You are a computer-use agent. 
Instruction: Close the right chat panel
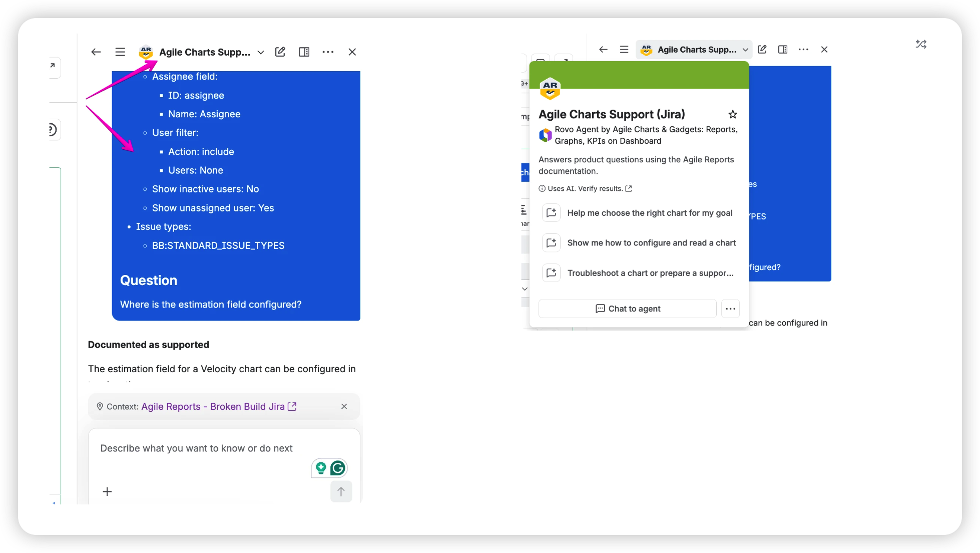click(x=824, y=50)
